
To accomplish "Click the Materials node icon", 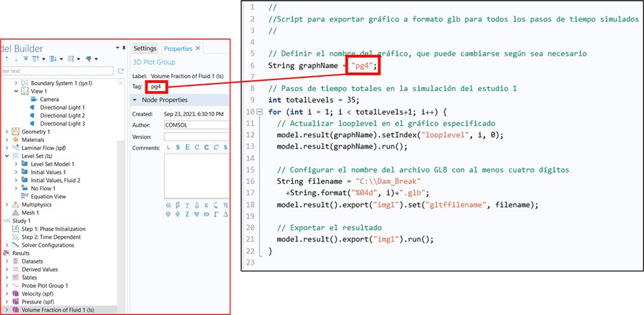I will (x=16, y=140).
